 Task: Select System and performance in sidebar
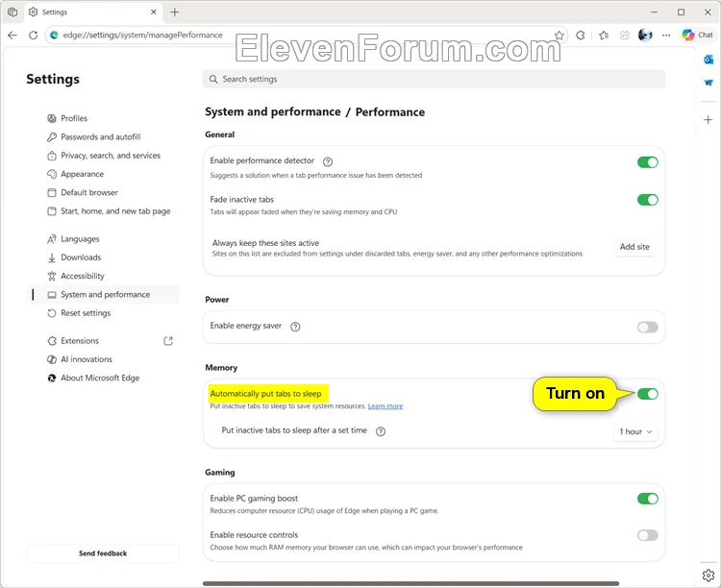tap(104, 295)
